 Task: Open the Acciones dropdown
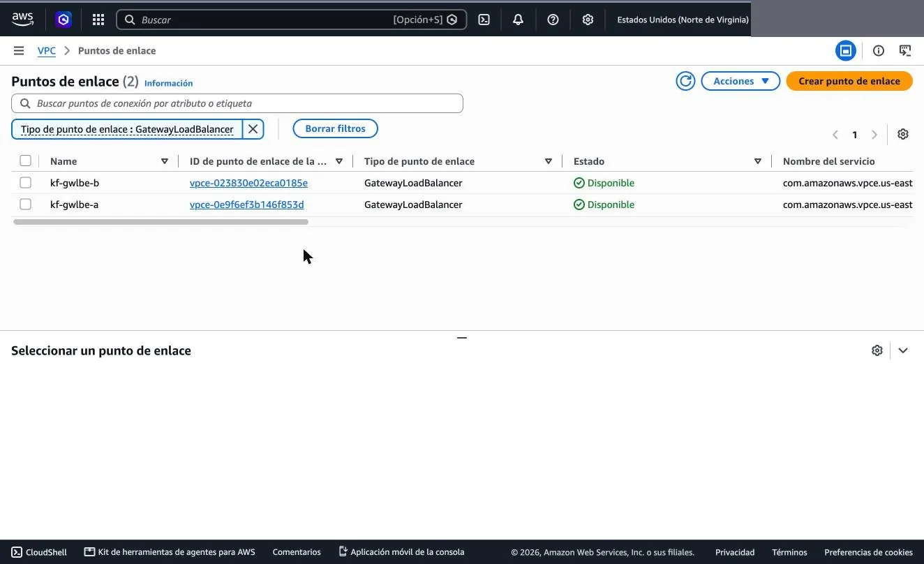(740, 81)
